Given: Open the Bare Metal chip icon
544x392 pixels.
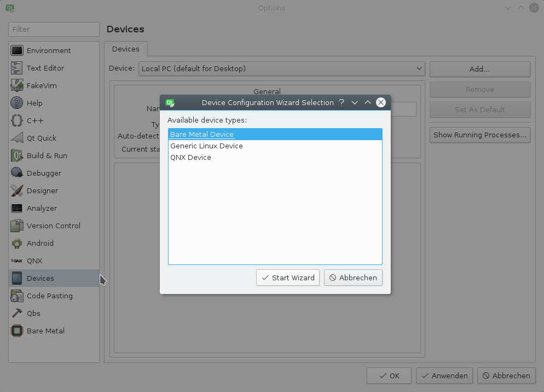Looking at the screenshot, I should (16, 331).
